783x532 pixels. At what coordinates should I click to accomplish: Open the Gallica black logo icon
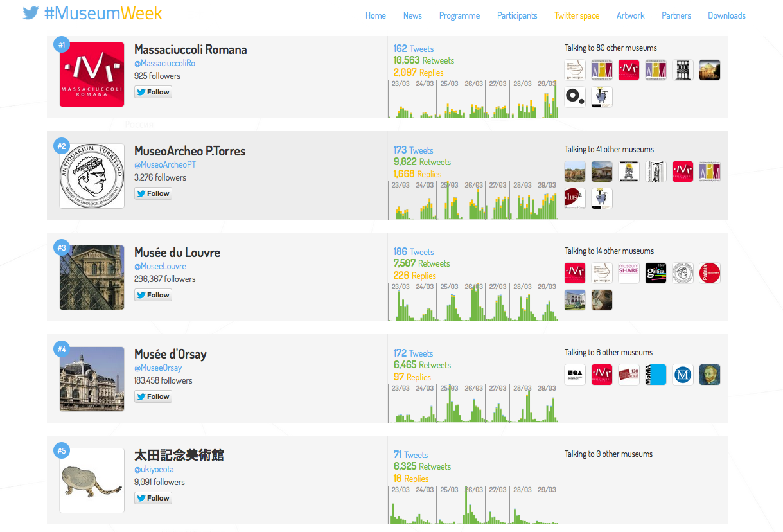pos(656,273)
